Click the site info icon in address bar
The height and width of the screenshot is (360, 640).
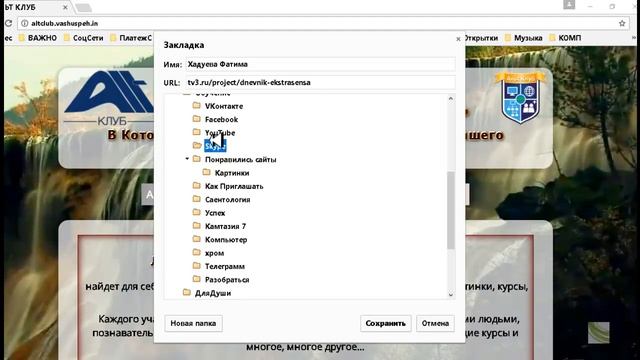click(x=24, y=23)
